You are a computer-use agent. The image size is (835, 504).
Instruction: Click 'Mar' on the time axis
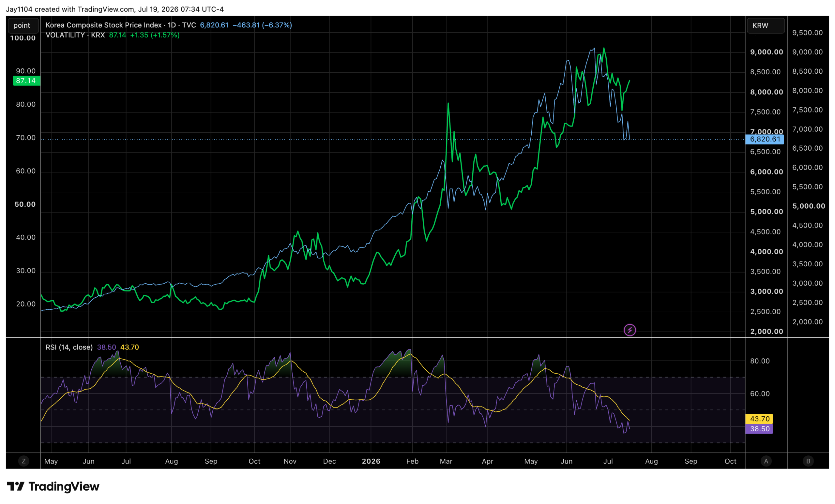click(x=446, y=461)
